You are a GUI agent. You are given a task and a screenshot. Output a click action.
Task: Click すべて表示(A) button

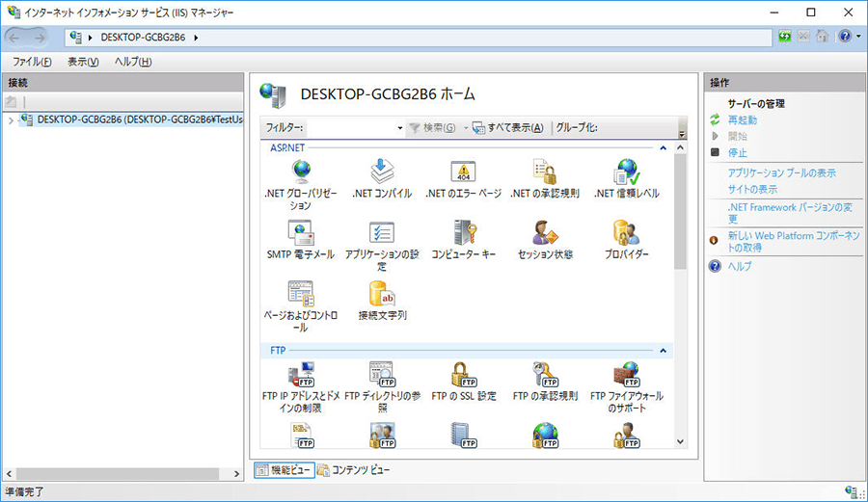(x=508, y=128)
